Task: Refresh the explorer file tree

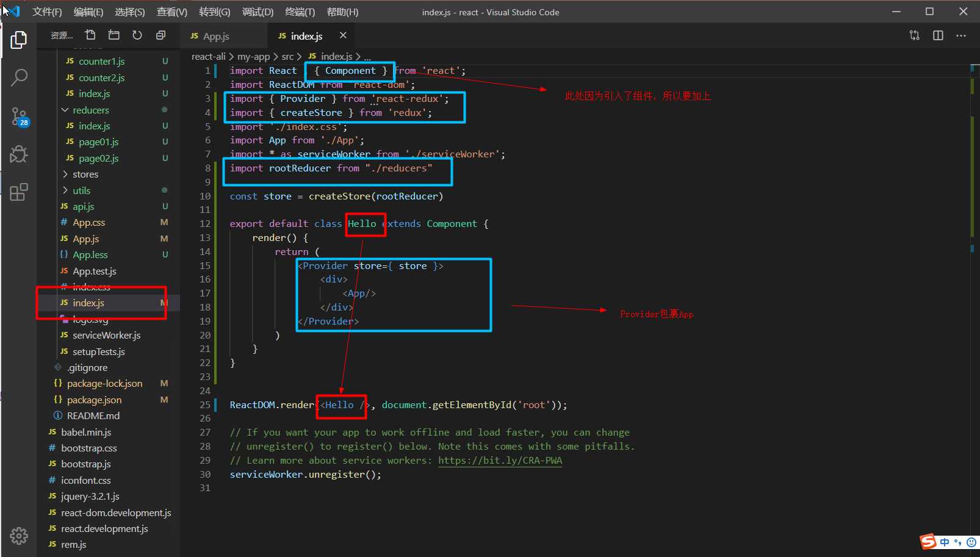Action: 137,35
